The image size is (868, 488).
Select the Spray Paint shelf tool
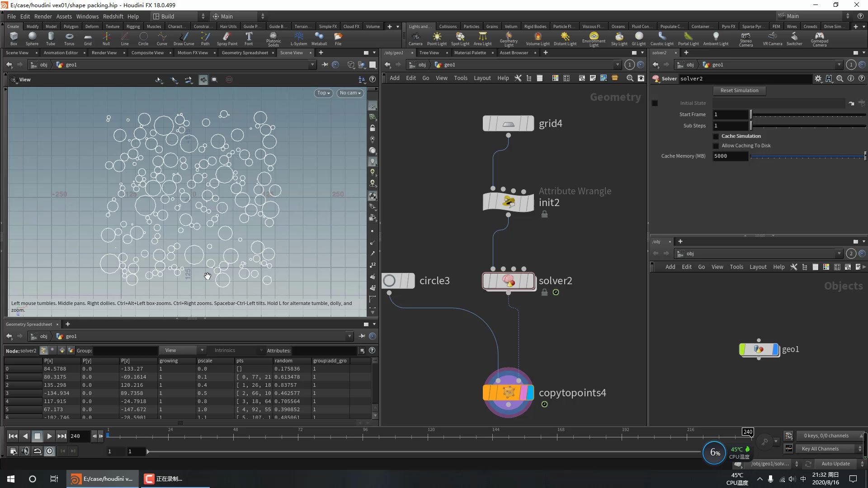click(227, 38)
